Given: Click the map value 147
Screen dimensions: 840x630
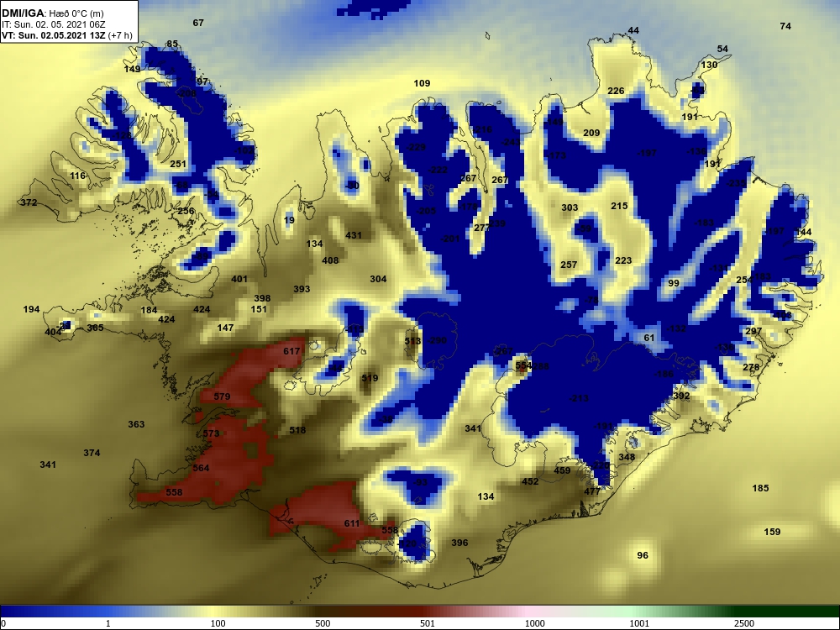Looking at the screenshot, I should coord(225,328).
